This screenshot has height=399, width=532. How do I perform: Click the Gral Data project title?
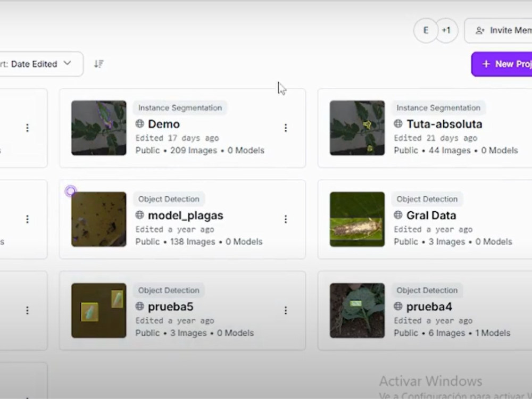pos(431,215)
